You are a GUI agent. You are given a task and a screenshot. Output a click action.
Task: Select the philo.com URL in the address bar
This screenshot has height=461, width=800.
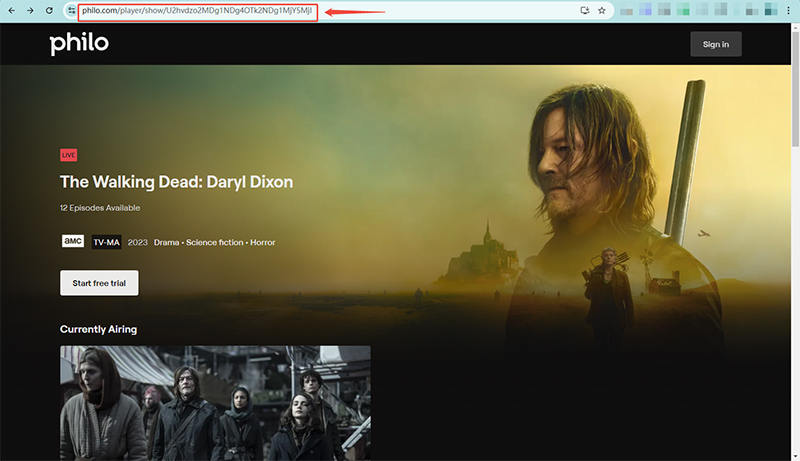click(197, 10)
